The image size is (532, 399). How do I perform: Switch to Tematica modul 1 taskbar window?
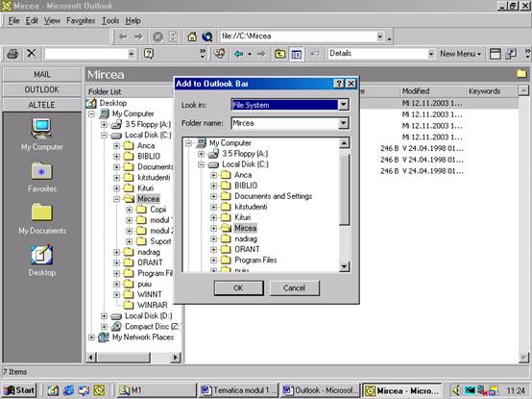pos(238,390)
